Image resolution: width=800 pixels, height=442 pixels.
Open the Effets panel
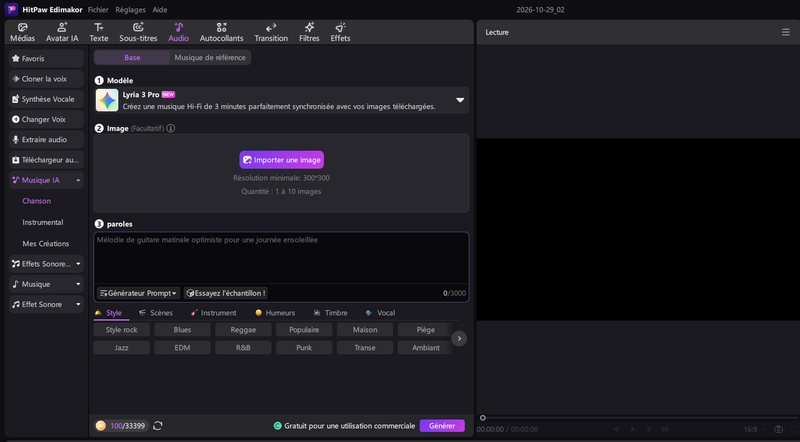point(340,32)
